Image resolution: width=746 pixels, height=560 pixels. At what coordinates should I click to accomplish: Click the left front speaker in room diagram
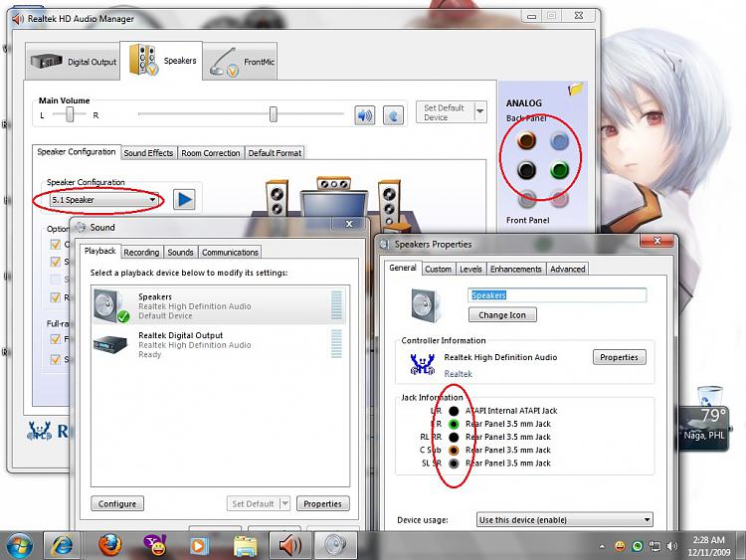(x=277, y=198)
